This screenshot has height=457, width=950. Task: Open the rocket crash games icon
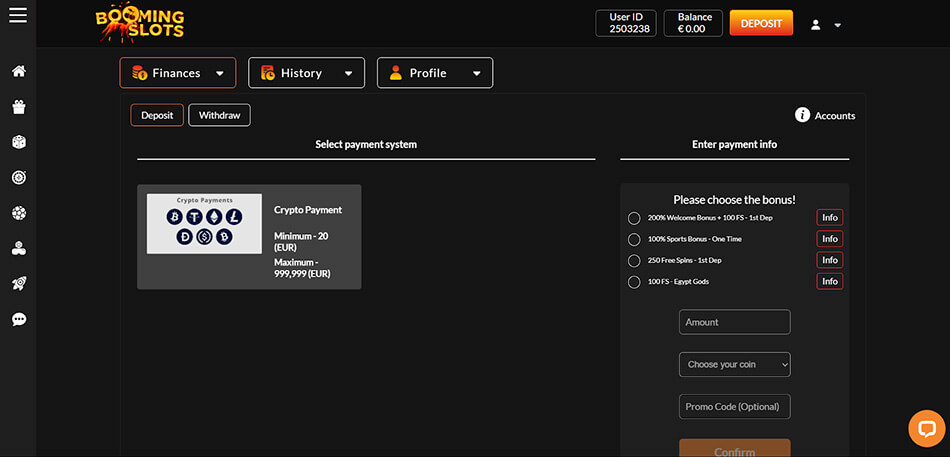[x=19, y=284]
